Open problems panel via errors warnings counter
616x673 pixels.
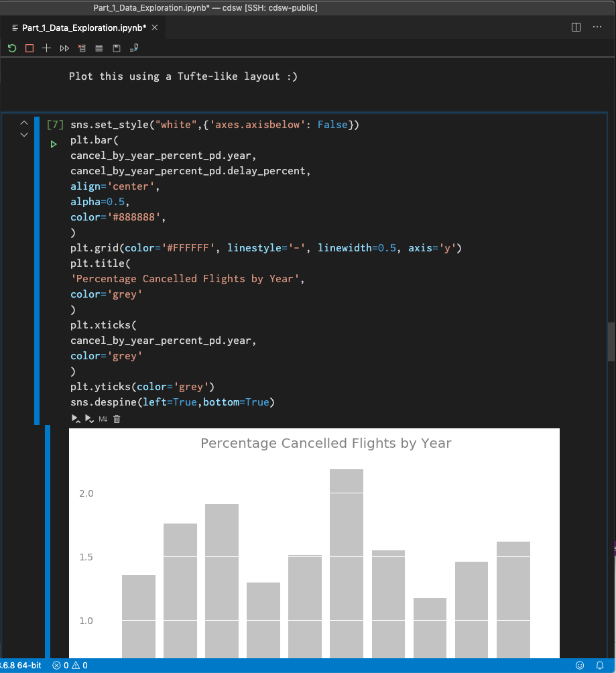click(x=69, y=666)
